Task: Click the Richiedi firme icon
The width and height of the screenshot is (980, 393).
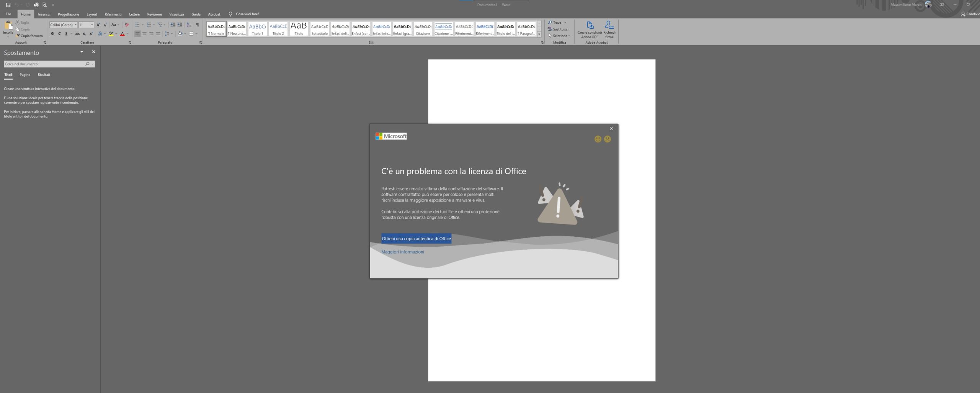Action: [609, 29]
